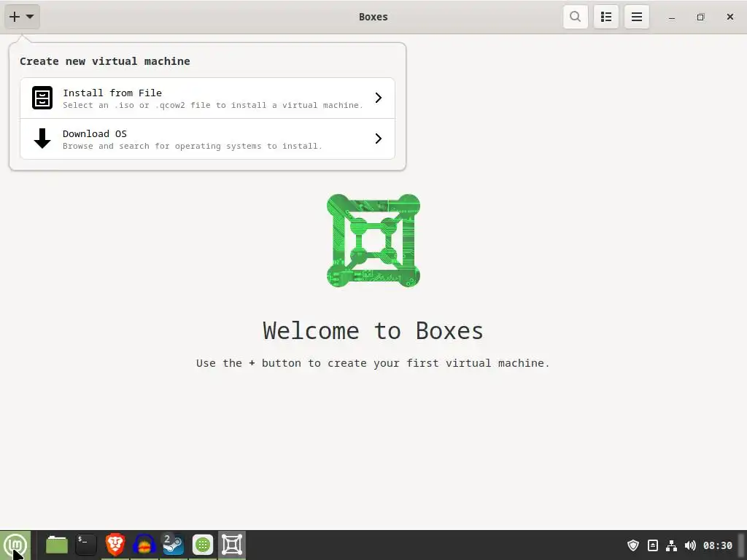
Task: Close the Boxes window
Action: point(729,17)
